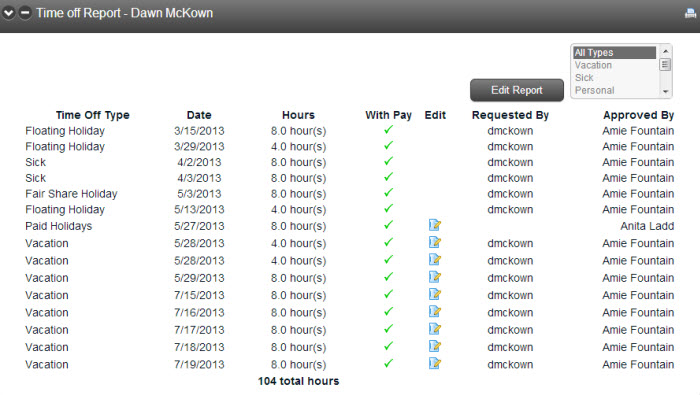The height and width of the screenshot is (395, 700).
Task: Choose Personal in type filter list
Action: (614, 90)
